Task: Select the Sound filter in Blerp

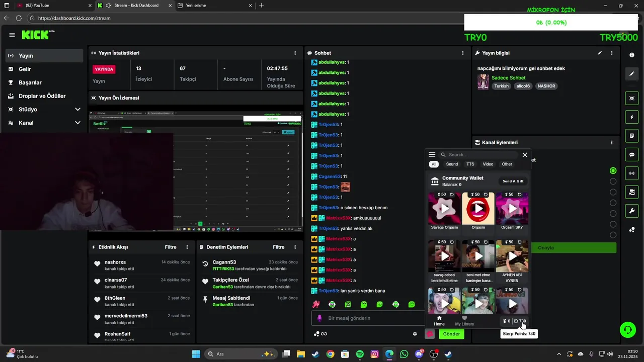Action: tap(452, 164)
